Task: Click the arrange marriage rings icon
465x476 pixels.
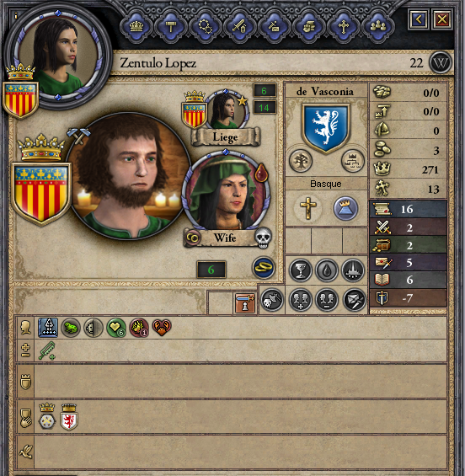Action: 264,268
